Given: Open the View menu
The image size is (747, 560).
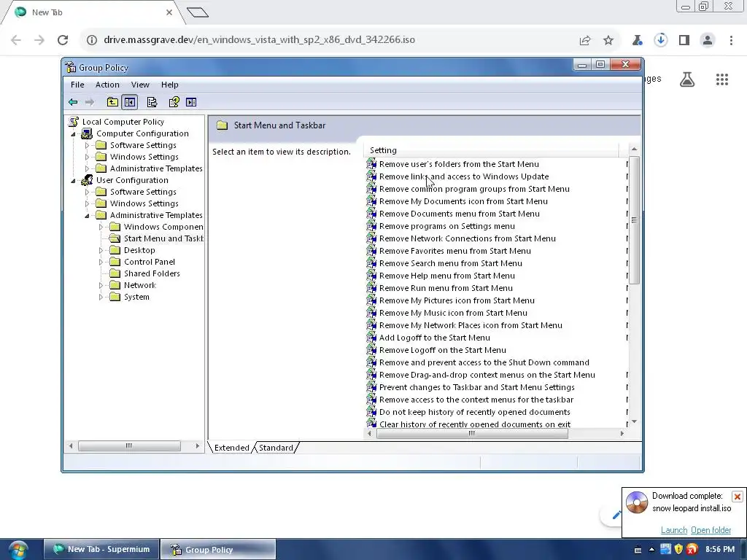Looking at the screenshot, I should pos(140,85).
